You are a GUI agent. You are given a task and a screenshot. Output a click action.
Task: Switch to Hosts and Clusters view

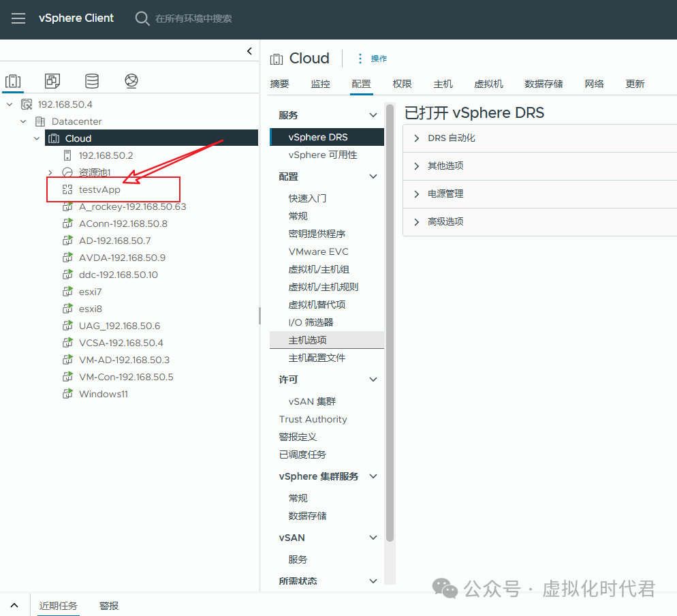[13, 81]
